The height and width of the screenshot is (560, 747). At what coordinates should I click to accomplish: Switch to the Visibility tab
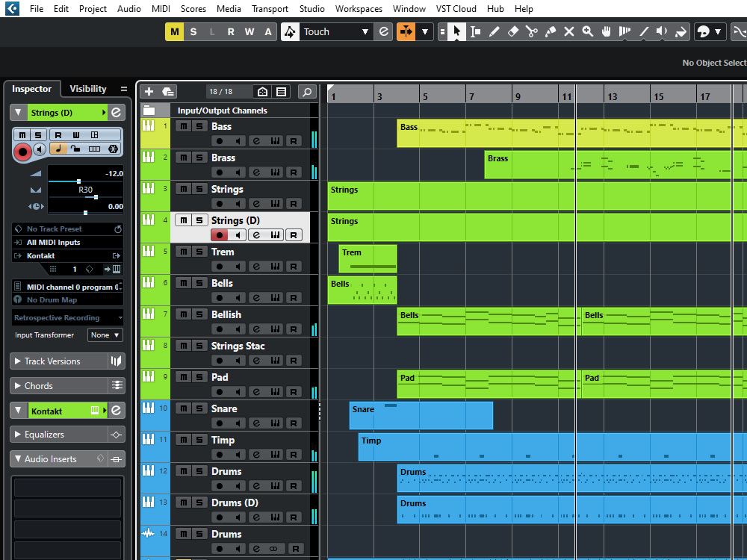[x=88, y=89]
